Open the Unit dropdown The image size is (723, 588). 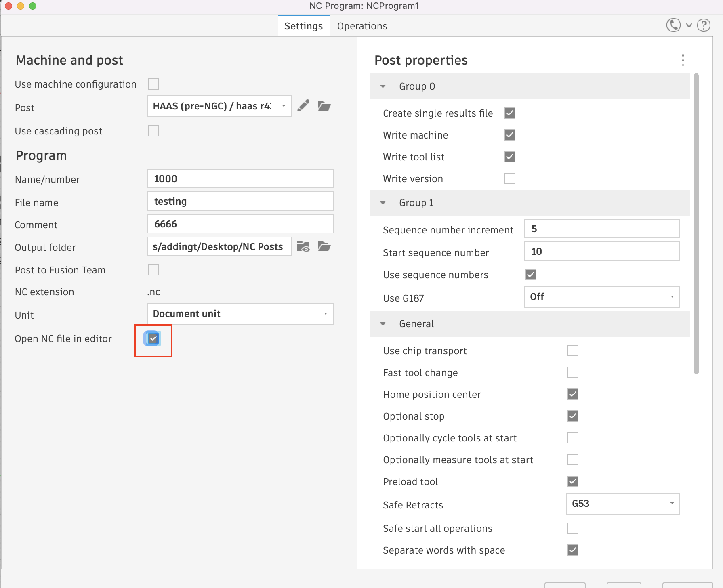[240, 314]
